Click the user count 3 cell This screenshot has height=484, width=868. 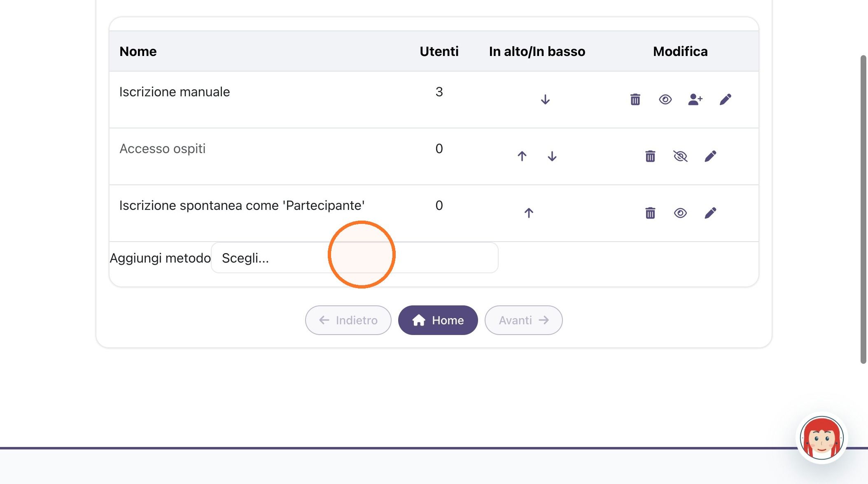tap(439, 92)
